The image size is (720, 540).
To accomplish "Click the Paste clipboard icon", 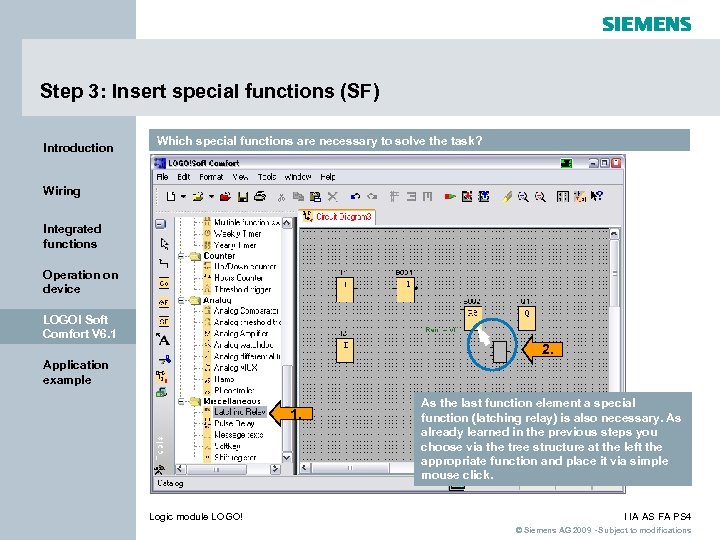I will (x=315, y=197).
